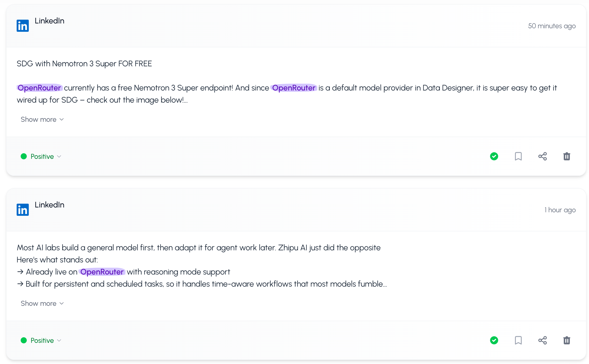Delete the Nemotron 3 Super mention
Screen dimensions: 589x364
coord(567,156)
